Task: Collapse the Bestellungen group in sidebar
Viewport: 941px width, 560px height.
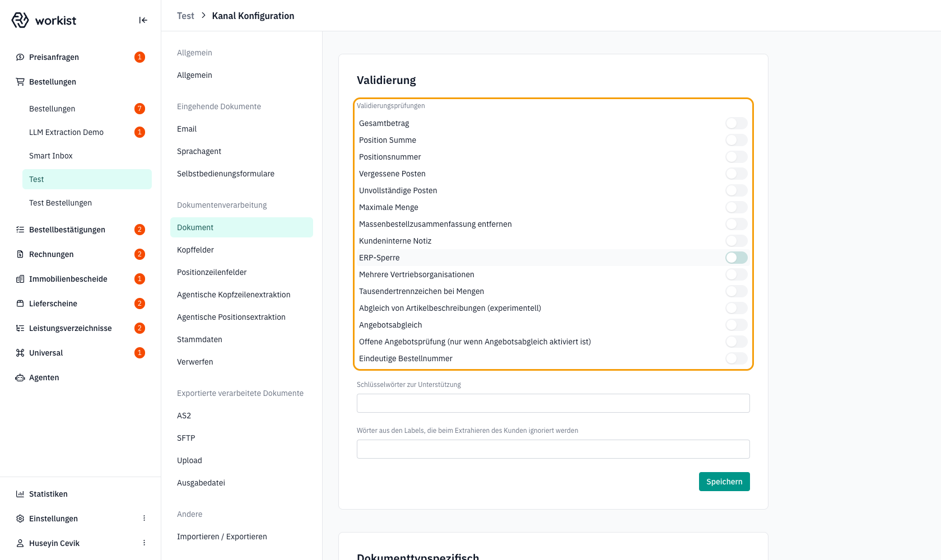Action: [x=81, y=82]
